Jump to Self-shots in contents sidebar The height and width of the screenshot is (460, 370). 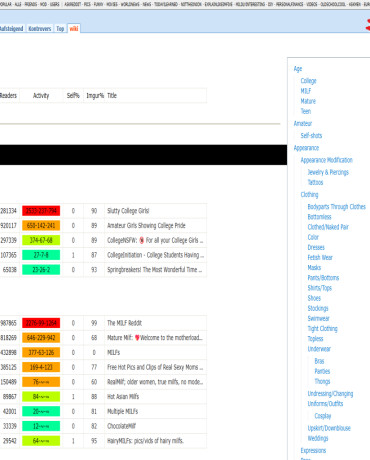click(x=311, y=135)
